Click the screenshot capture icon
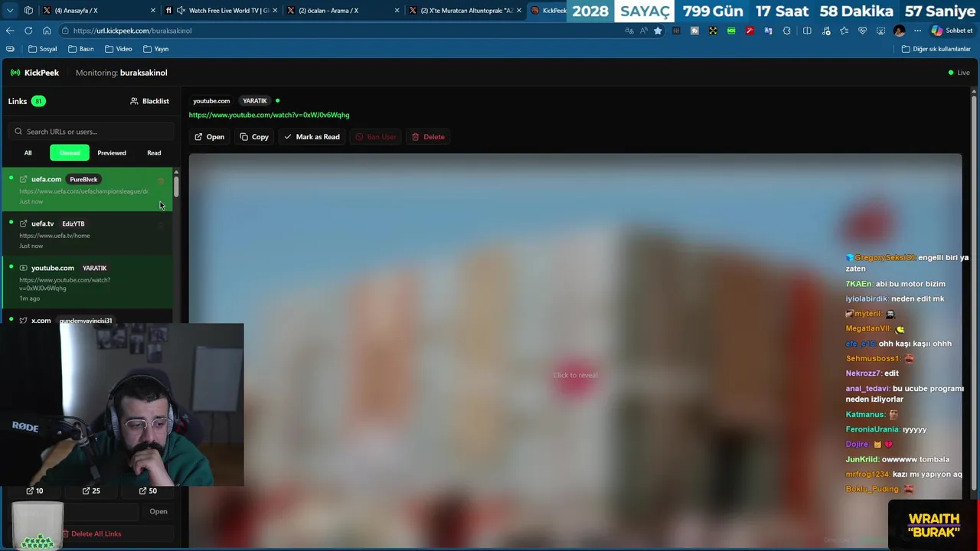This screenshot has width=980, height=551. point(880,31)
